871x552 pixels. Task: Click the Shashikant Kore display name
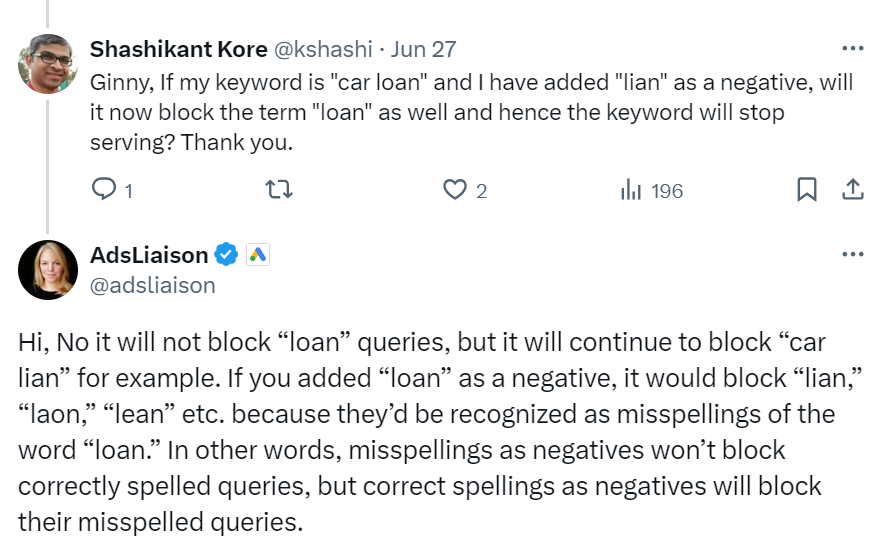[179, 49]
